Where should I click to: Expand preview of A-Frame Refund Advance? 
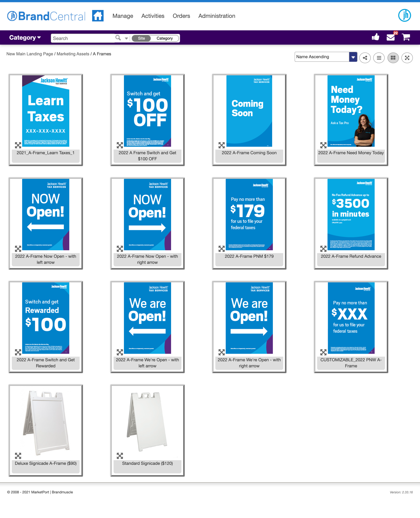(323, 249)
